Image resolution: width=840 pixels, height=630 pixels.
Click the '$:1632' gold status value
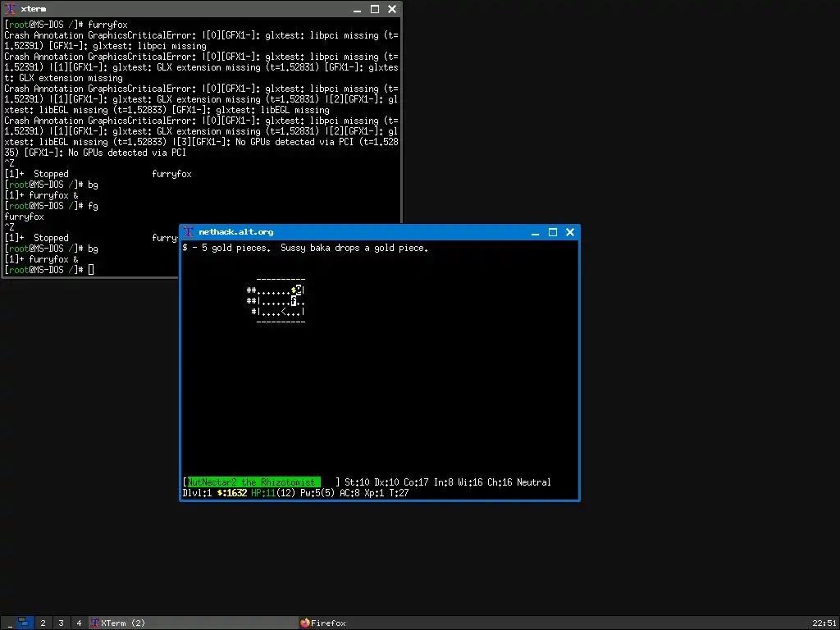(x=232, y=493)
